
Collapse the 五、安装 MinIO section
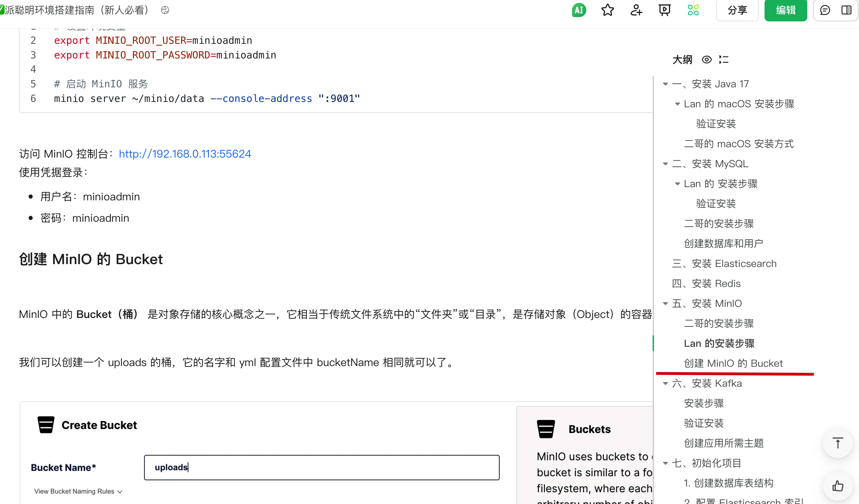point(666,303)
